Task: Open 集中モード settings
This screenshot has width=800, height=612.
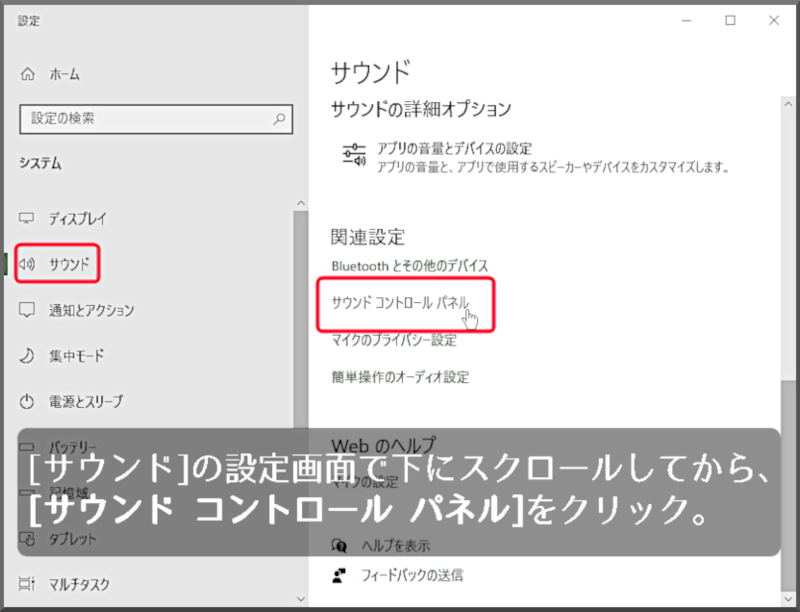Action: coord(77,355)
